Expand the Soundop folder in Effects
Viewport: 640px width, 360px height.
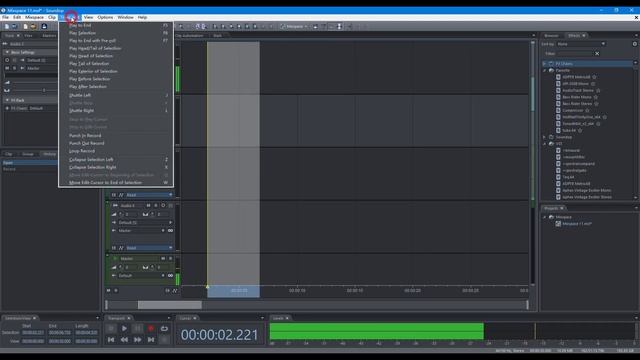tap(544, 137)
